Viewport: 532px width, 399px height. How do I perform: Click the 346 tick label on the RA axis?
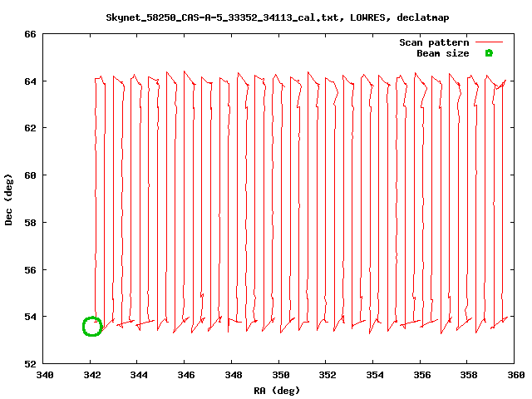(x=186, y=375)
